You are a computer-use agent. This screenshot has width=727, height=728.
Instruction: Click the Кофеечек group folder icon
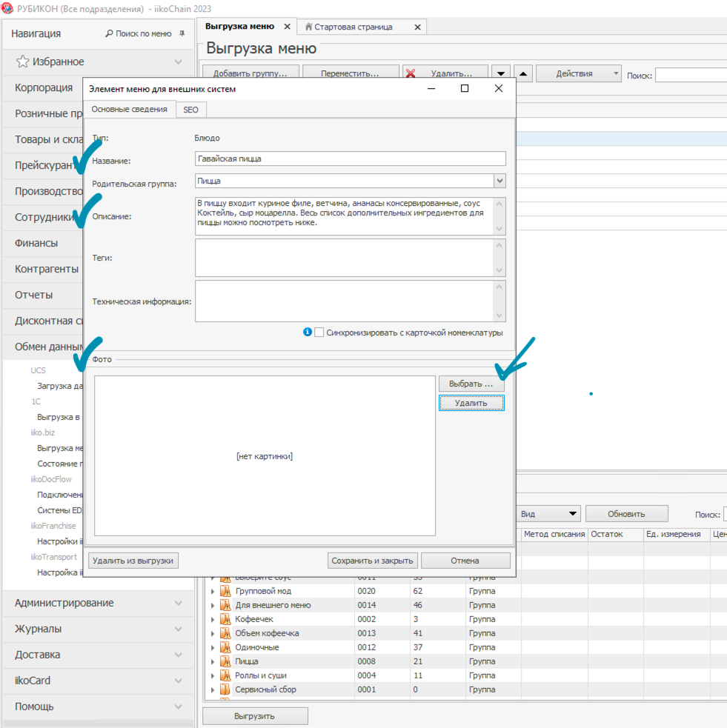click(225, 619)
